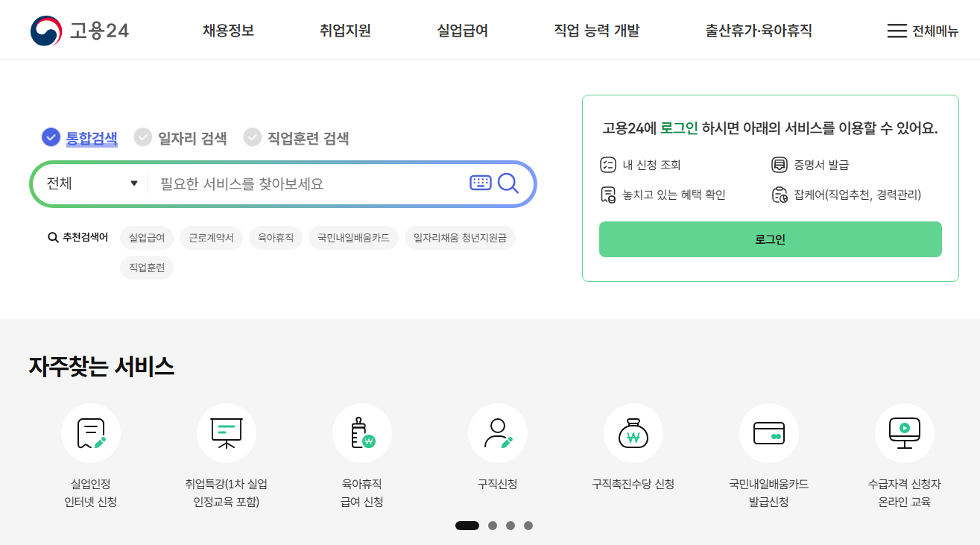980x545 pixels.
Task: Click the 근로계약서 recommended keyword chip
Action: click(x=212, y=238)
